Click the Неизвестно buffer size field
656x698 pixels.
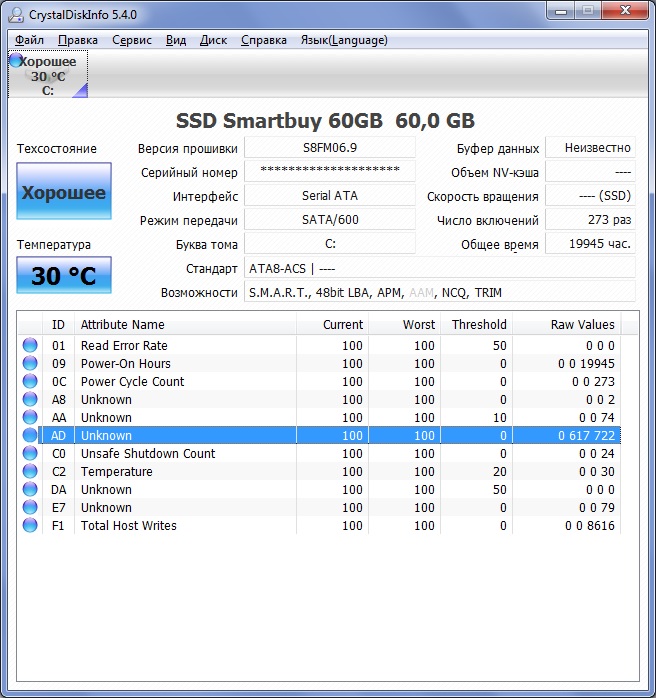tap(590, 148)
